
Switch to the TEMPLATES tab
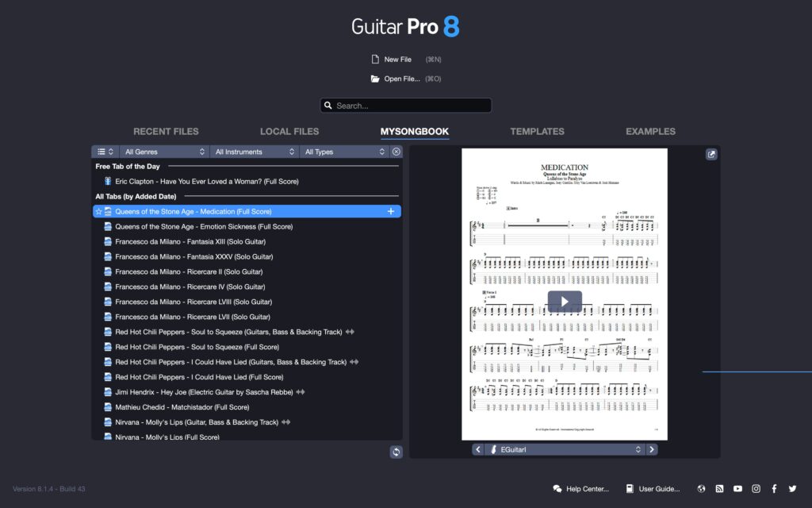pyautogui.click(x=538, y=131)
